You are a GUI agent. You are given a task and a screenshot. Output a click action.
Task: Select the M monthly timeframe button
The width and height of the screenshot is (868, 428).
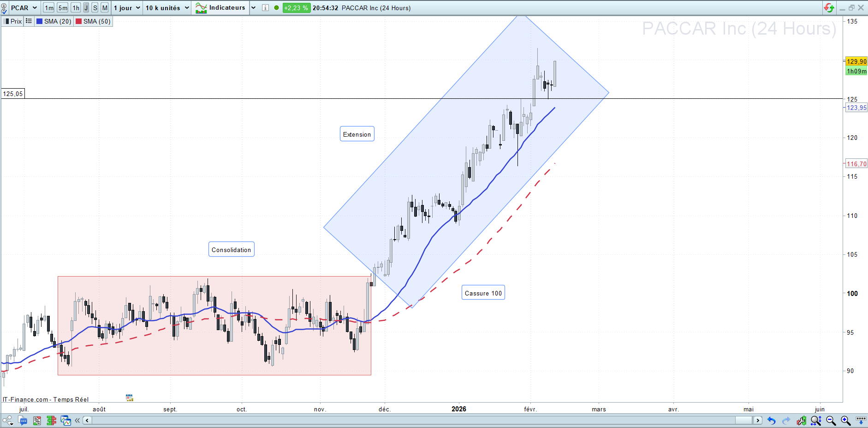coord(105,8)
